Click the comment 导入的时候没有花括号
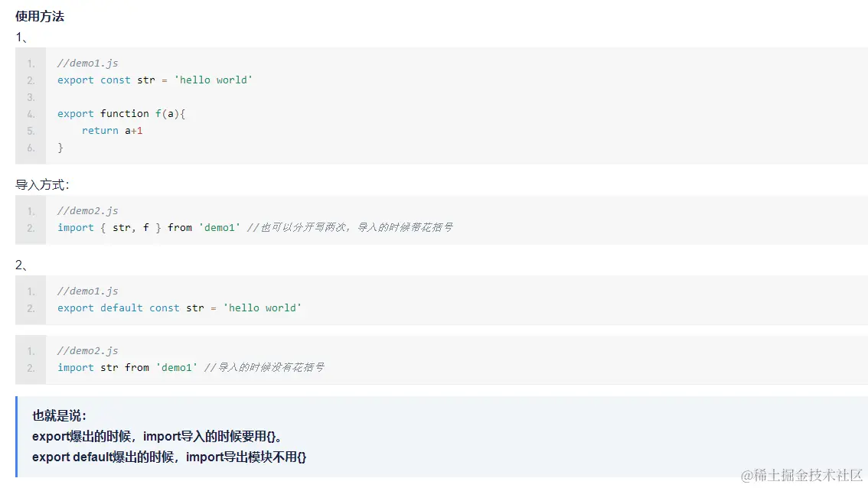This screenshot has width=868, height=488. 265,367
